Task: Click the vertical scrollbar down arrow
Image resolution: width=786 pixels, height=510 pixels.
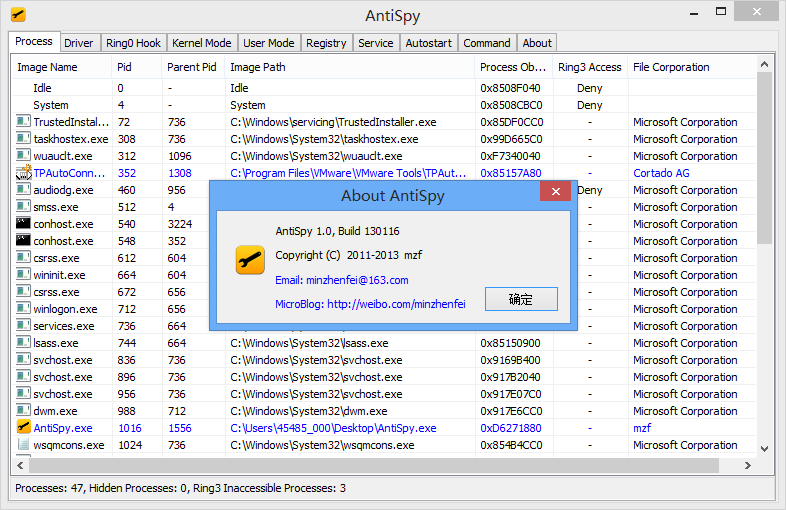Action: [x=765, y=450]
